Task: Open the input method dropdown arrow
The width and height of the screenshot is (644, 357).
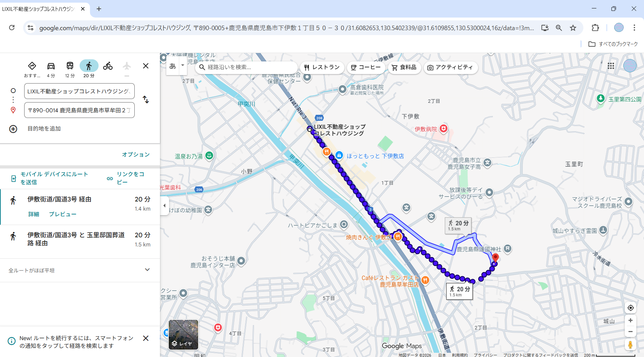Action: pyautogui.click(x=182, y=65)
